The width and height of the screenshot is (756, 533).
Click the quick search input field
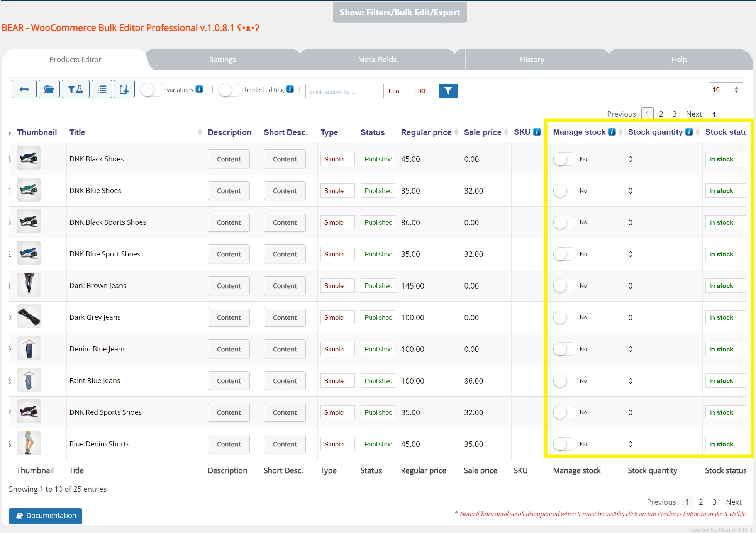[x=344, y=91]
